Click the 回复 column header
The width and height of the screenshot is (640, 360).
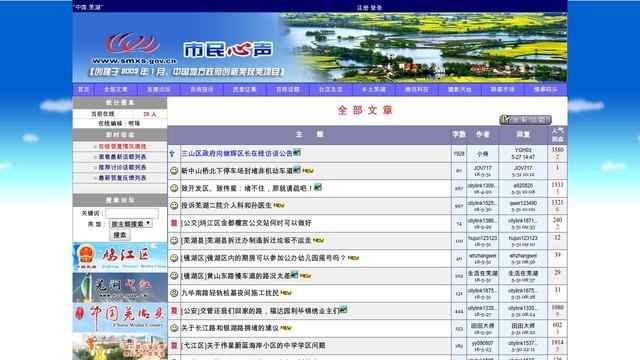[523, 134]
